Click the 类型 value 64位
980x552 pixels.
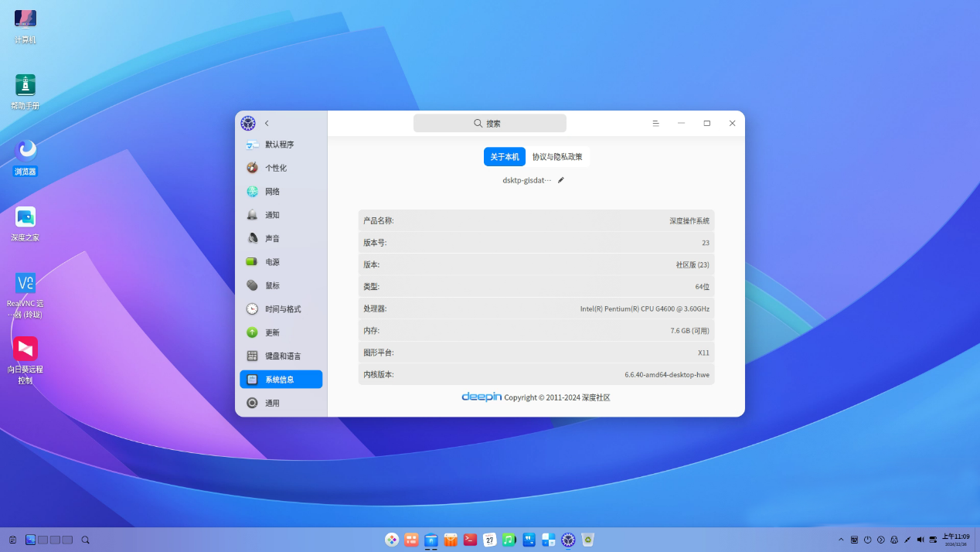(702, 287)
